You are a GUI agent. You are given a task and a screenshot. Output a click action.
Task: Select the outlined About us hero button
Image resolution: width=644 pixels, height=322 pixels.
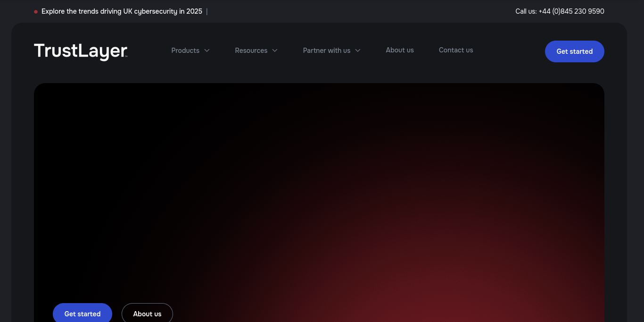[x=147, y=314]
